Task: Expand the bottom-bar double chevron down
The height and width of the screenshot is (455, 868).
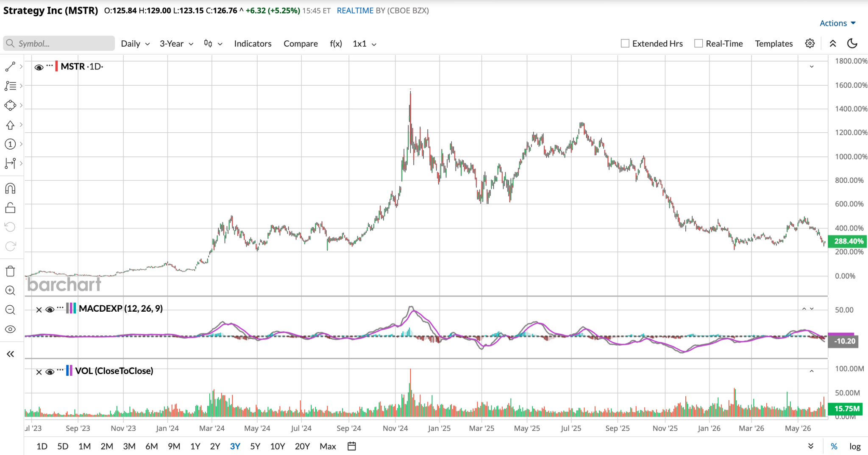Action: pyautogui.click(x=810, y=446)
